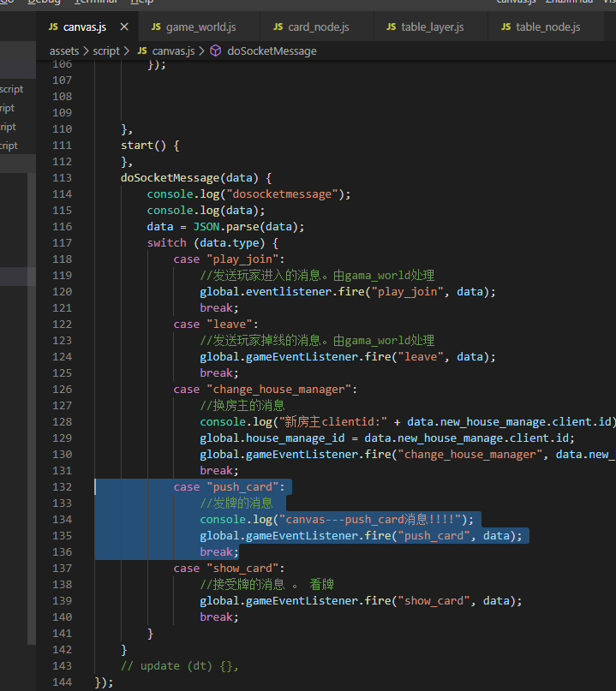
Task: Click the case "show_card" label
Action: (229, 569)
